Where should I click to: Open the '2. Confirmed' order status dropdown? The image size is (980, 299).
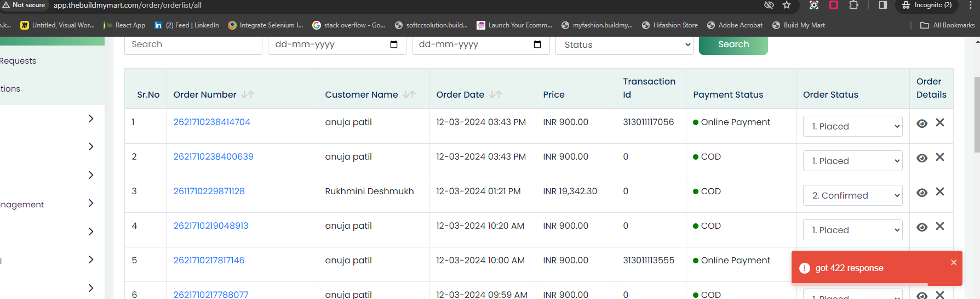[x=852, y=195]
